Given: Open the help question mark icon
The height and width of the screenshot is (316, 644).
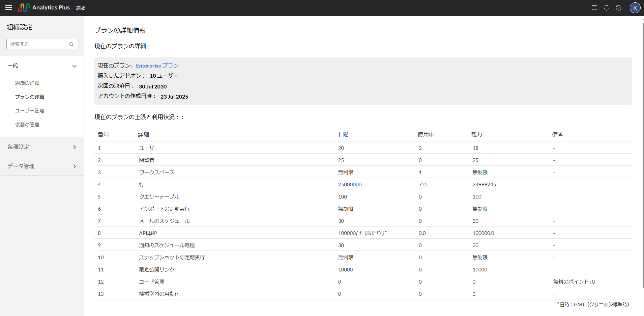Looking at the screenshot, I should pos(619,8).
